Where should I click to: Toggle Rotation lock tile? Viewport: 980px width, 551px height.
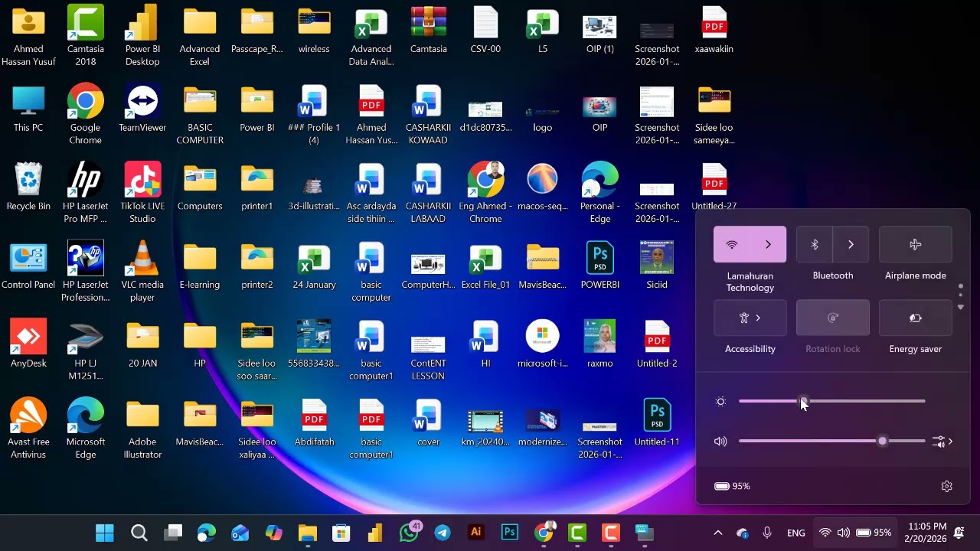pyautogui.click(x=833, y=318)
